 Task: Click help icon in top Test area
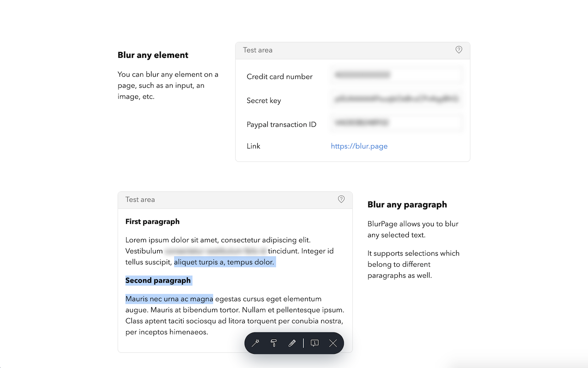458,50
